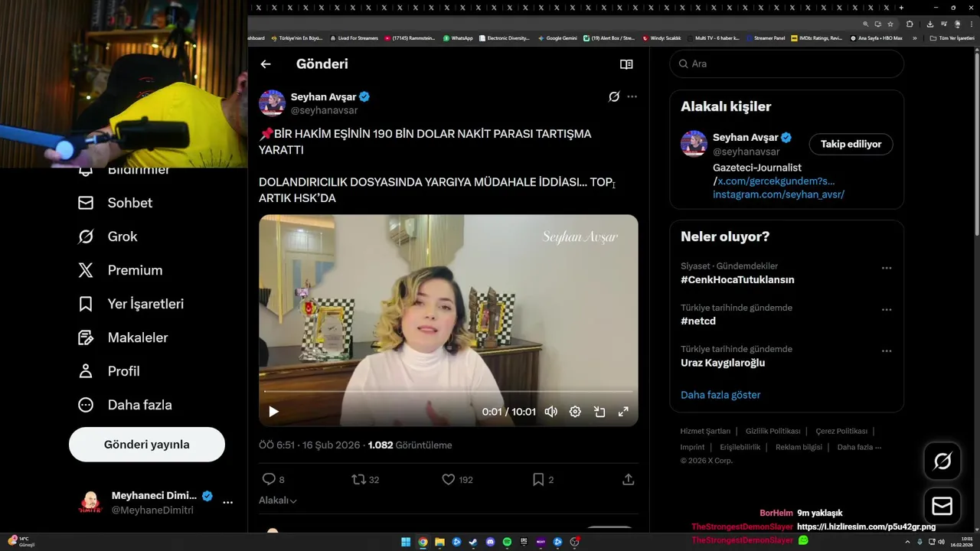Open Spotify from the taskbar
980x551 pixels.
(x=508, y=543)
